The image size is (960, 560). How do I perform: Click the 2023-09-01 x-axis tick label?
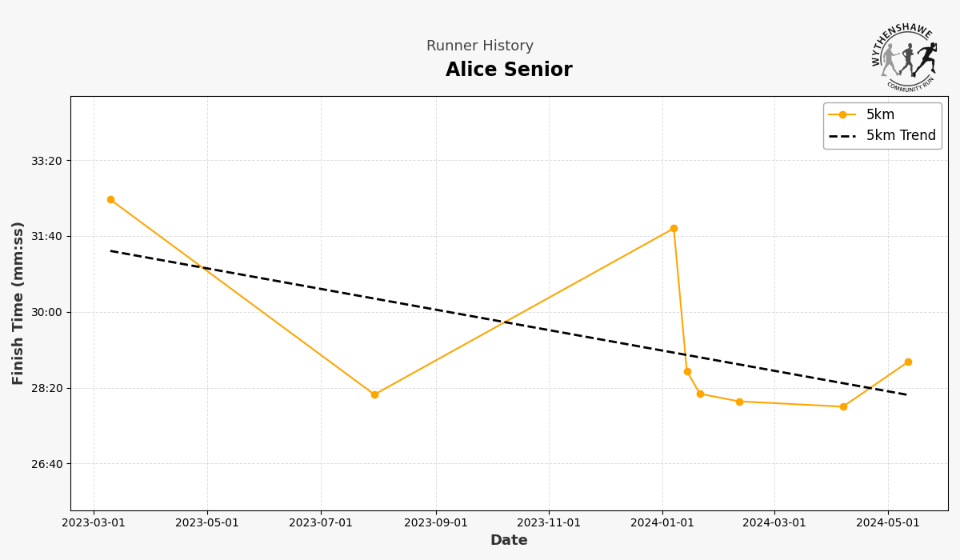point(435,523)
